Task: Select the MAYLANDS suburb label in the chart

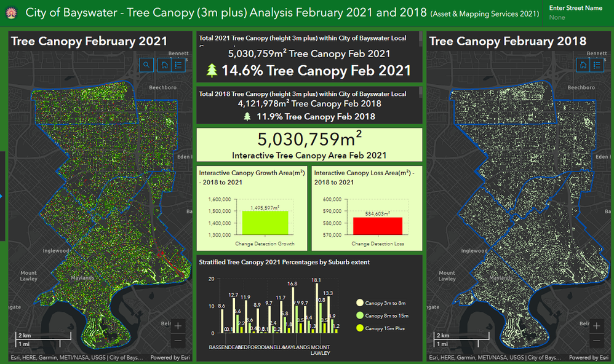Action: [x=294, y=346]
